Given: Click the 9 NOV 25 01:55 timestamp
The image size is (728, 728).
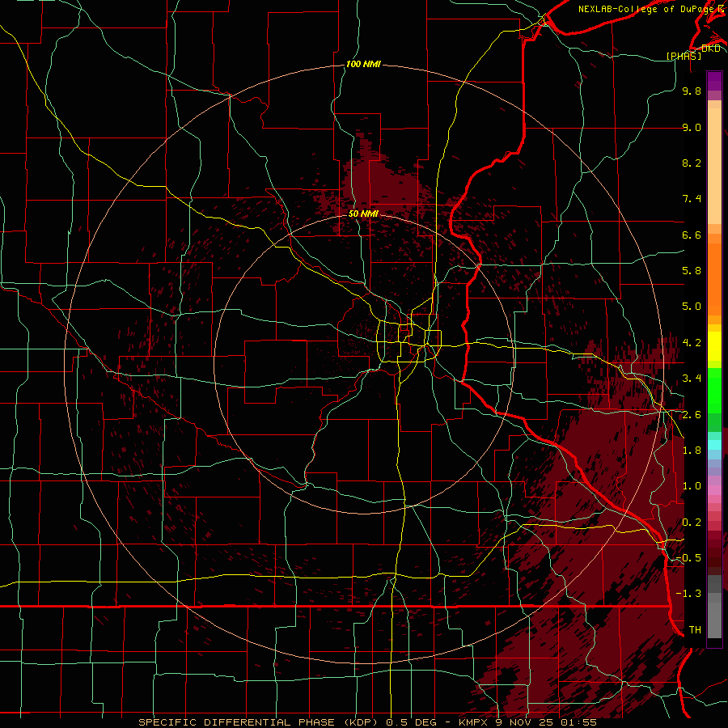Looking at the screenshot, I should click(547, 722).
